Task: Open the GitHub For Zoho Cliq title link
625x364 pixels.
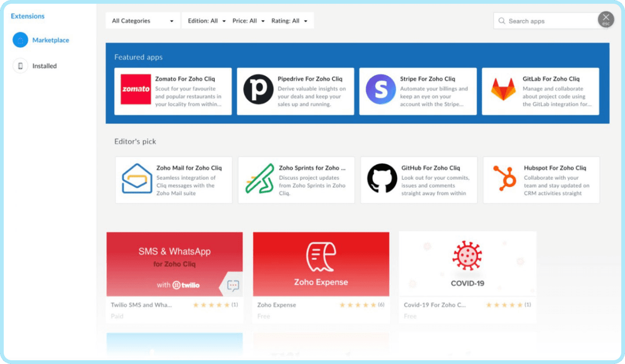Action: coord(430,168)
